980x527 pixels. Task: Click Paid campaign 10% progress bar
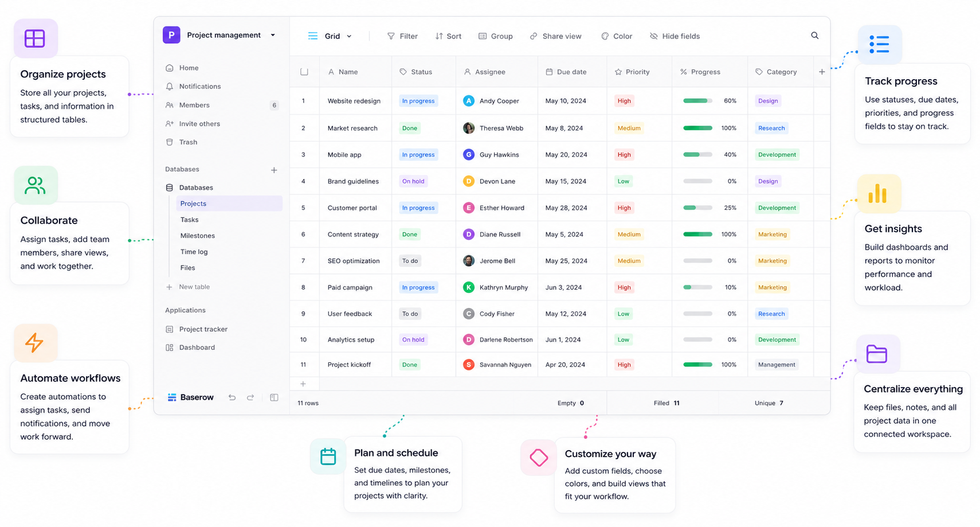coord(697,287)
